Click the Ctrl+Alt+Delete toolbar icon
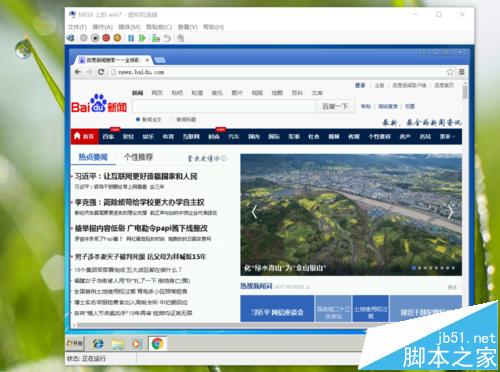Image resolution: width=500 pixels, height=372 pixels. click(71, 38)
